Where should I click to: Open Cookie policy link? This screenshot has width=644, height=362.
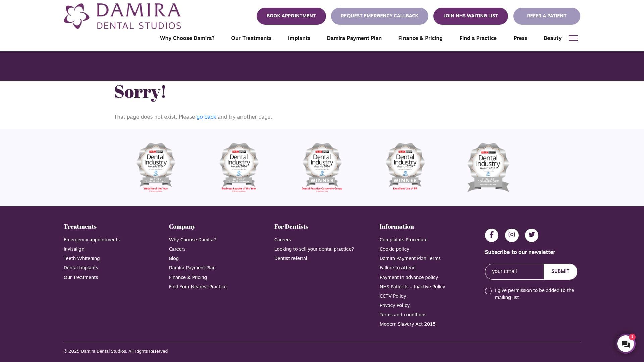[394, 249]
